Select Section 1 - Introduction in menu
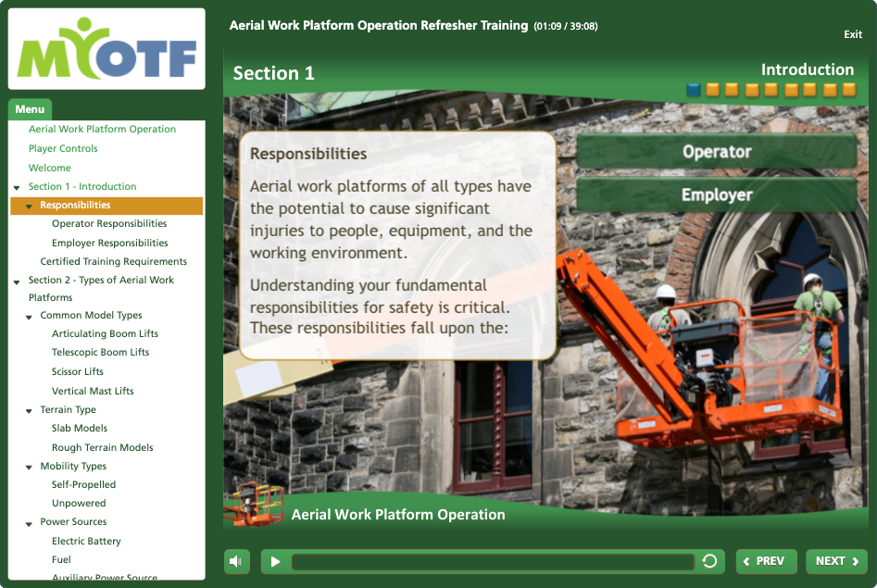 click(x=82, y=186)
